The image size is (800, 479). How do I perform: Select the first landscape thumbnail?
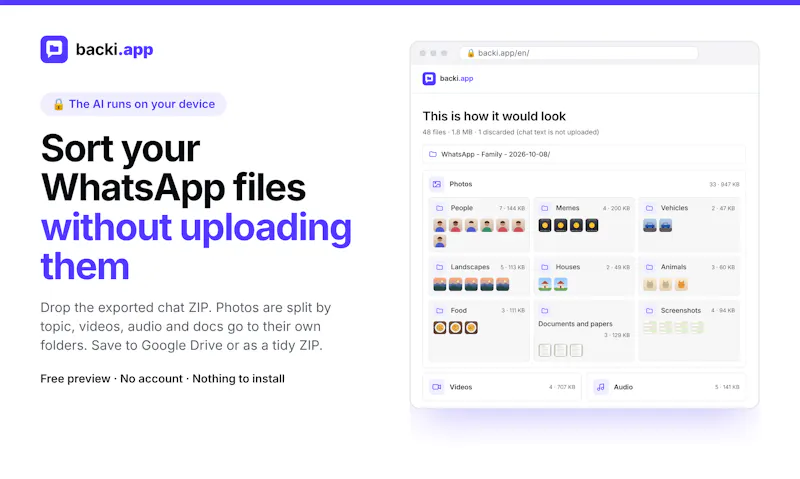coord(440,284)
